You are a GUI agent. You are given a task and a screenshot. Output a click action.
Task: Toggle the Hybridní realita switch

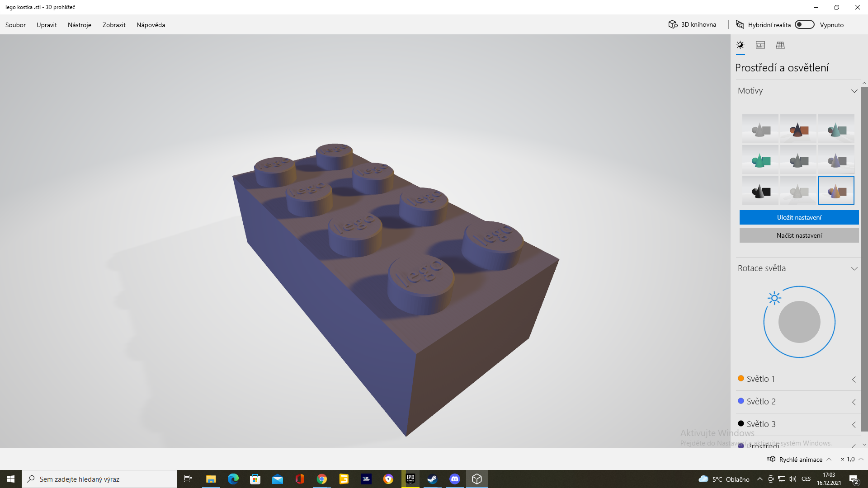click(805, 24)
